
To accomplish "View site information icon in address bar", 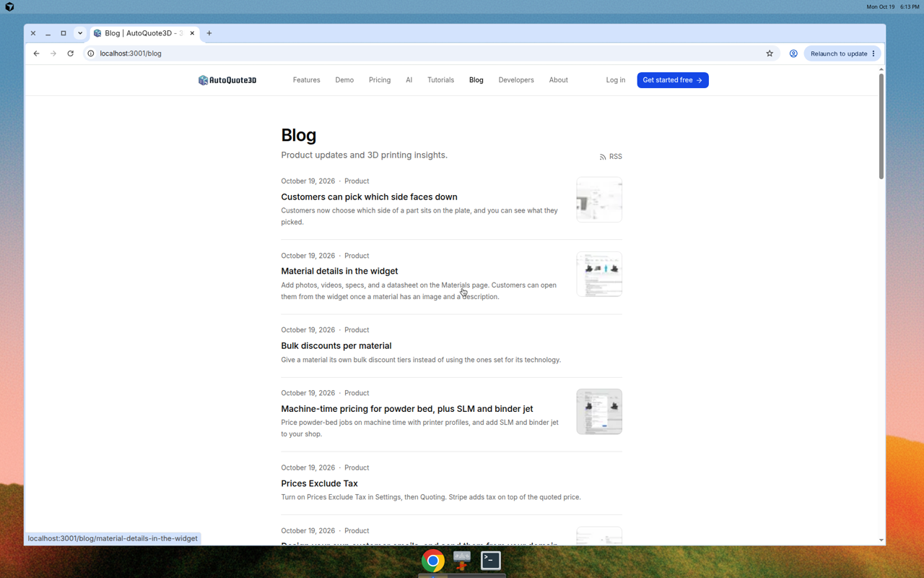I will pos(91,53).
